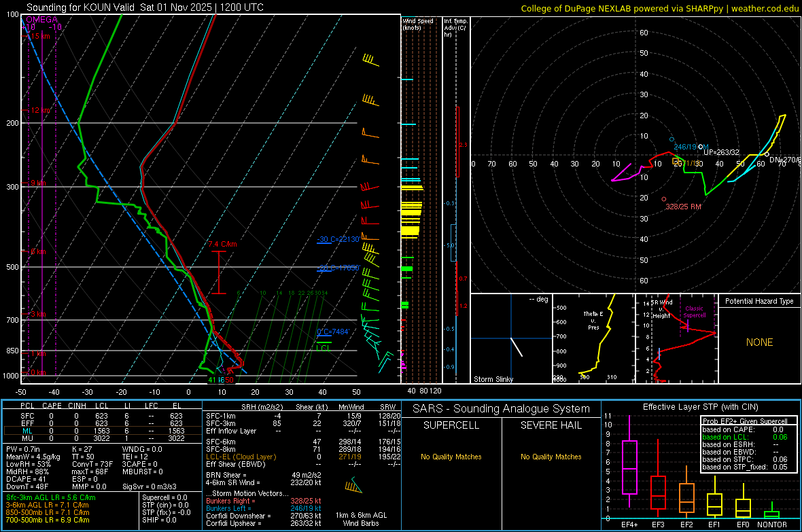Screen dimensions: 802x532
Task: Click the 'MidRH = 88%' value
Action: coord(28,472)
